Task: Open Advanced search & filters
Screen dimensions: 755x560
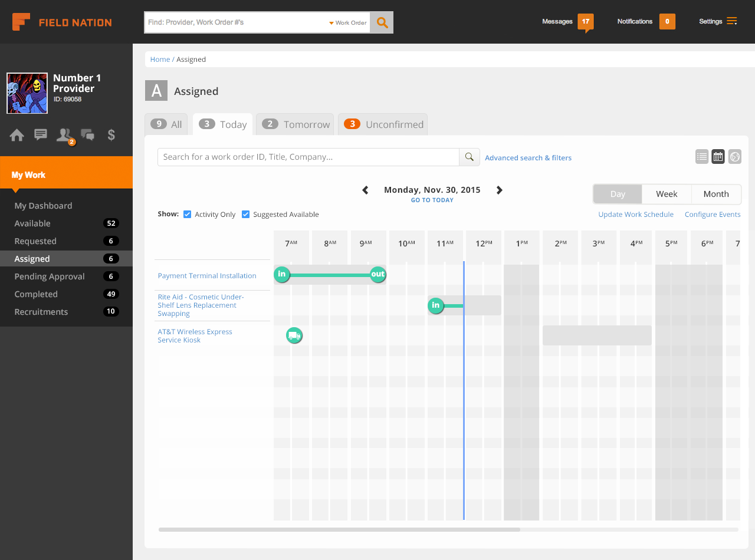Action: click(x=528, y=158)
